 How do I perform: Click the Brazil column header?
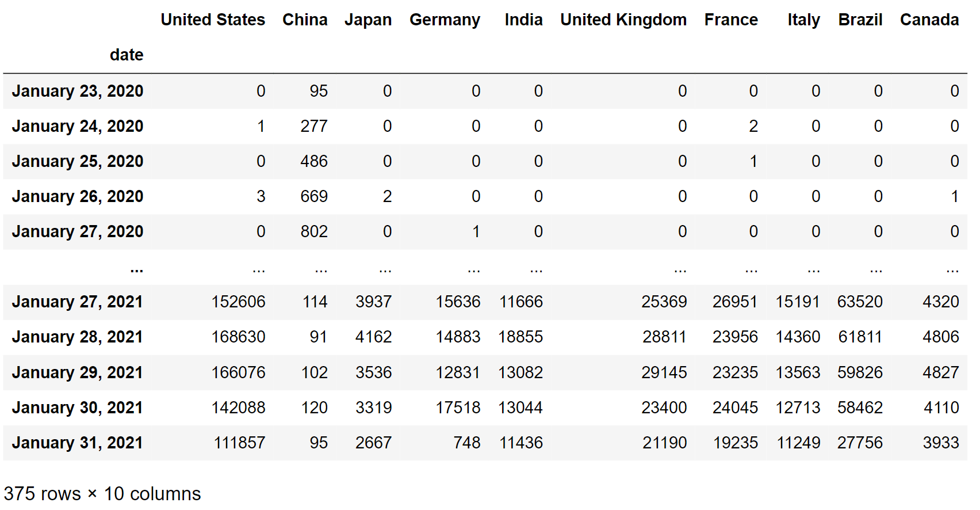tap(860, 20)
